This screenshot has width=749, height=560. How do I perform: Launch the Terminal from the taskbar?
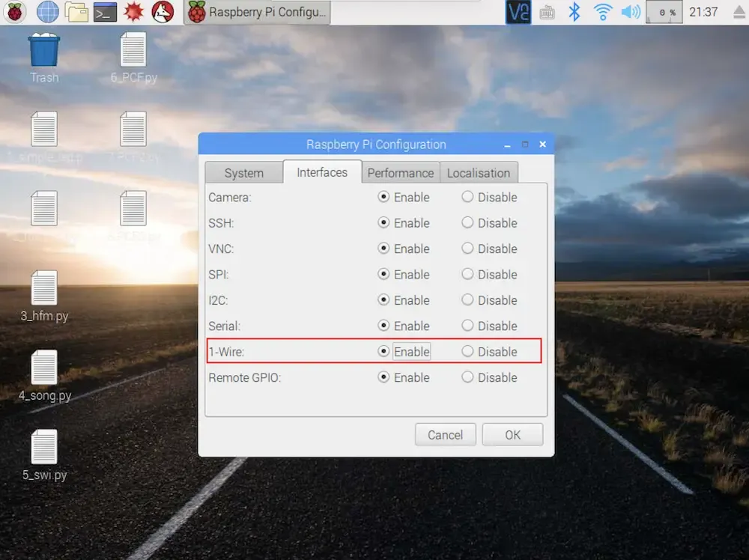coord(105,13)
